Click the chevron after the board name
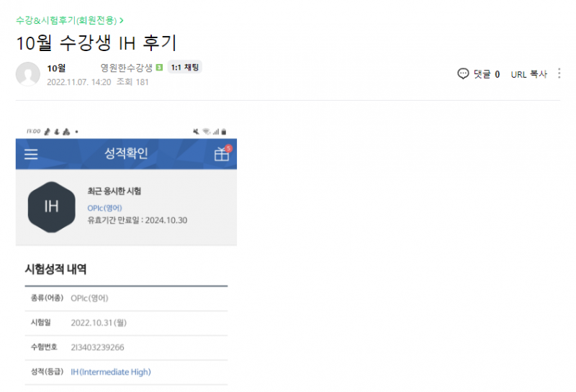576x392 pixels. point(122,20)
